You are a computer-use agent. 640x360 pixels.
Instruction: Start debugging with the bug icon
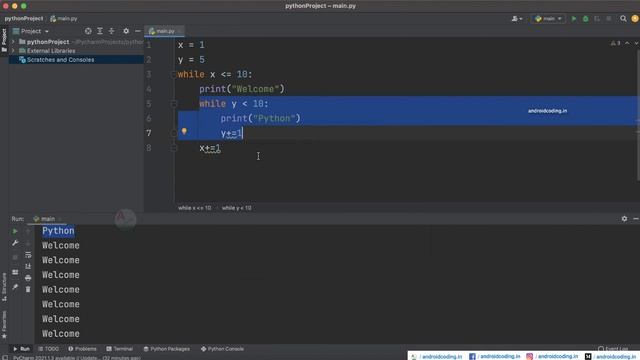tap(586, 19)
